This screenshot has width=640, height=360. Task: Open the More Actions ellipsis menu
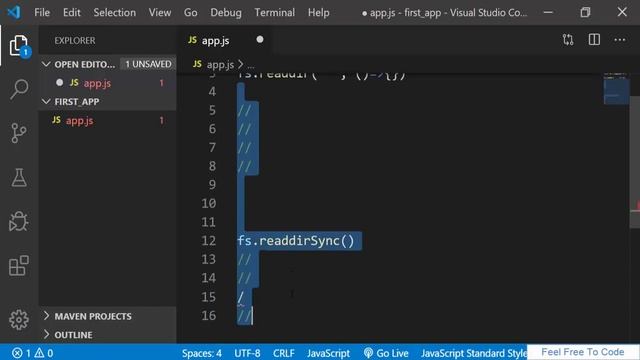(620, 40)
